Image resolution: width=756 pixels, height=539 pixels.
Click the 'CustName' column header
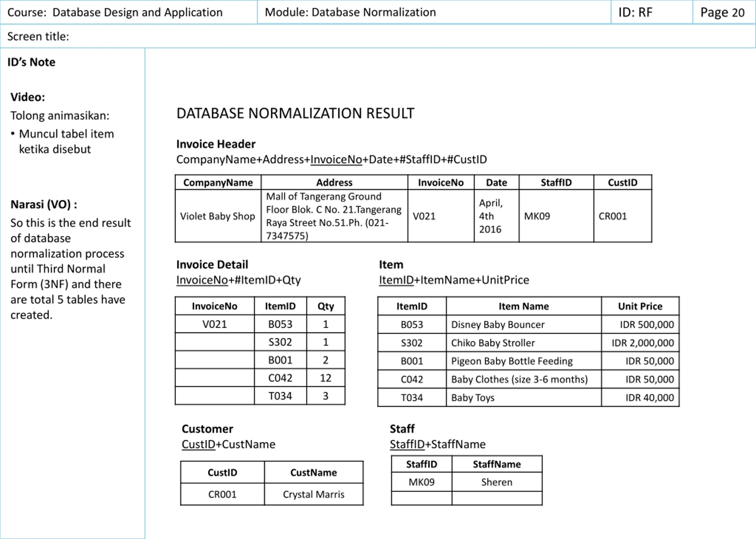click(314, 472)
